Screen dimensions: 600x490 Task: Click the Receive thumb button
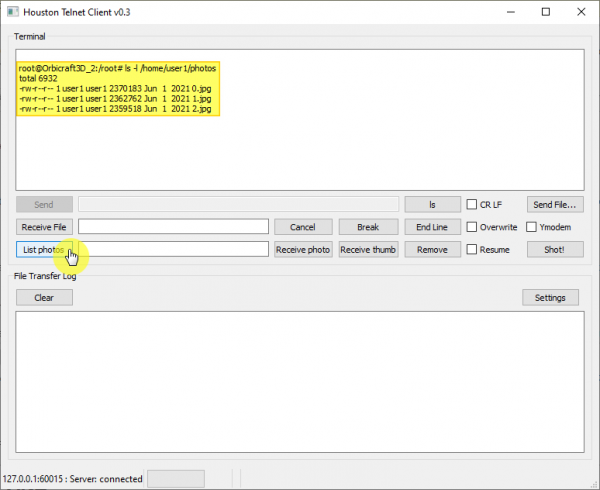coord(368,249)
